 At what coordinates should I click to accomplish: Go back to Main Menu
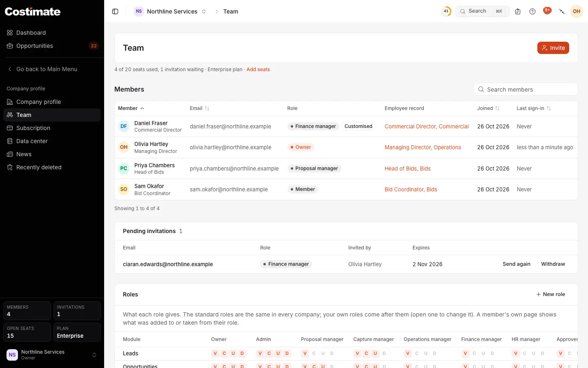click(52, 69)
